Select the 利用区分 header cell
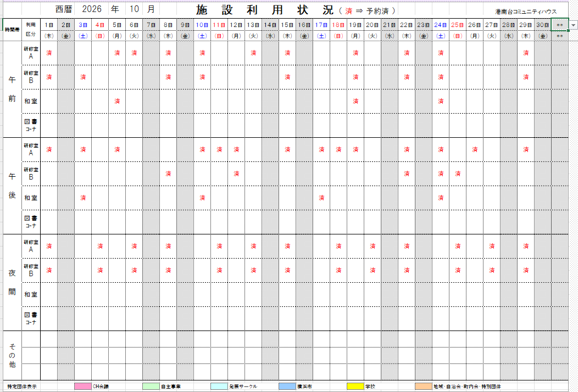 click(x=31, y=30)
